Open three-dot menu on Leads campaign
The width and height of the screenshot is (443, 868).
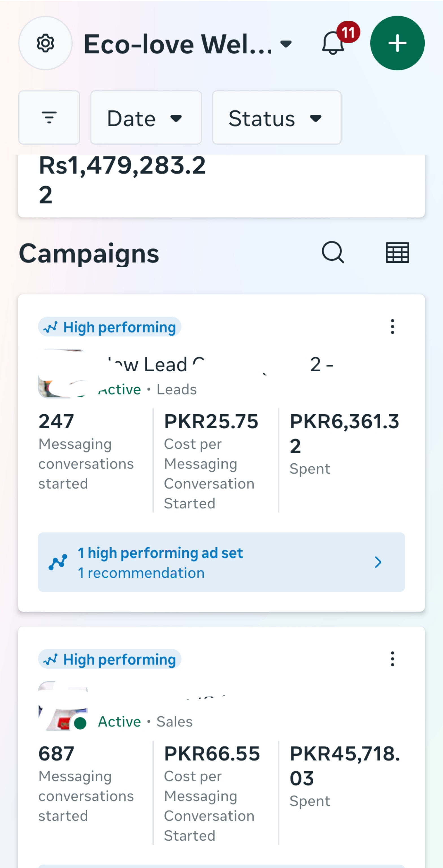392,327
